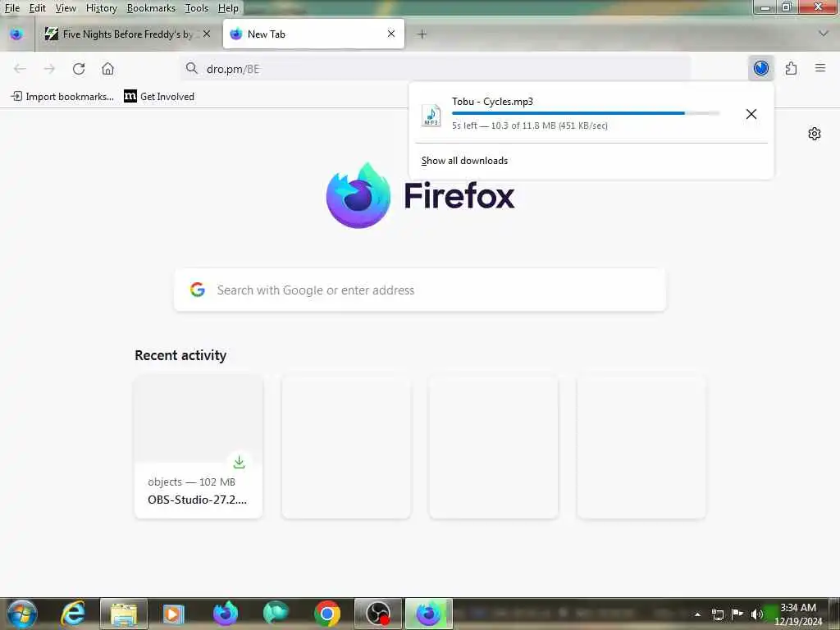This screenshot has width=840, height=630.
Task: Open the Tools menu
Action: click(x=197, y=8)
